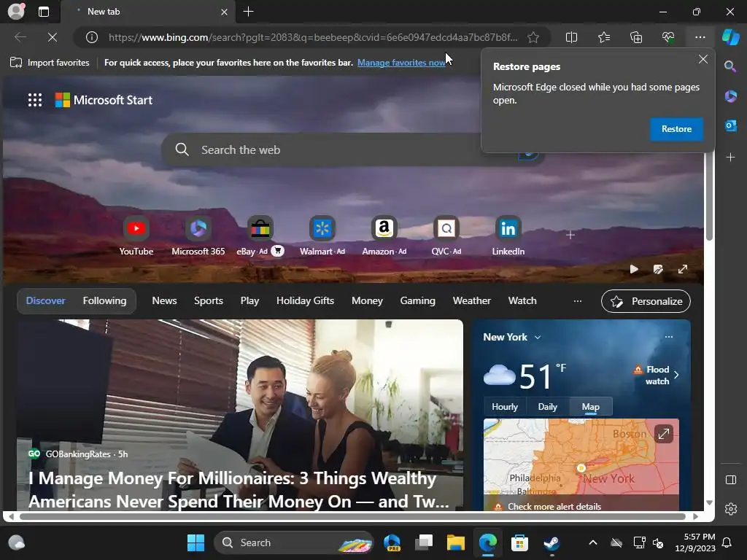The height and width of the screenshot is (560, 747).
Task: Switch to the Following tab
Action: [x=105, y=301]
